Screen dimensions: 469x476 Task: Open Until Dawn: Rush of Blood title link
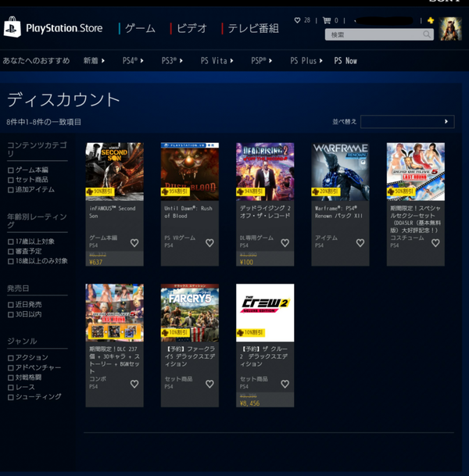tap(188, 212)
